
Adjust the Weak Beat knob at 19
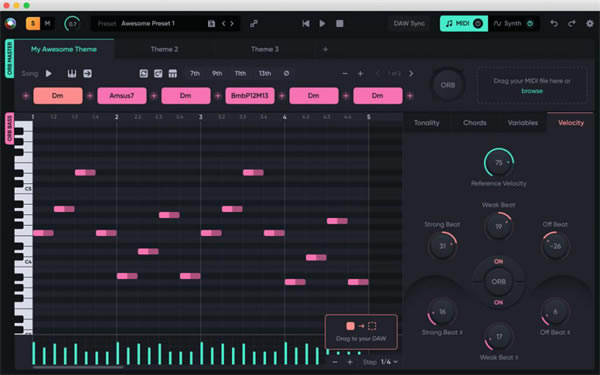click(x=499, y=227)
